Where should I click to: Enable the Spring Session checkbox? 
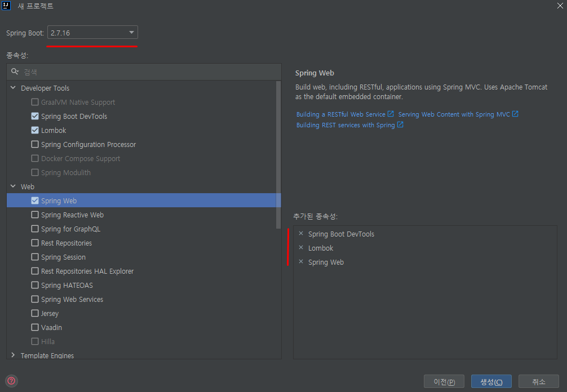(x=35, y=257)
